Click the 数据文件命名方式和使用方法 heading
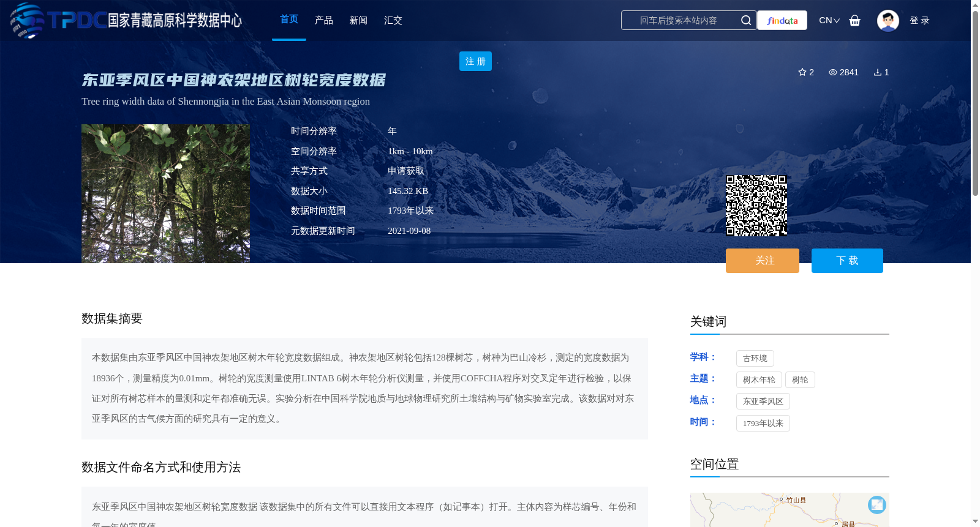 pos(161,467)
